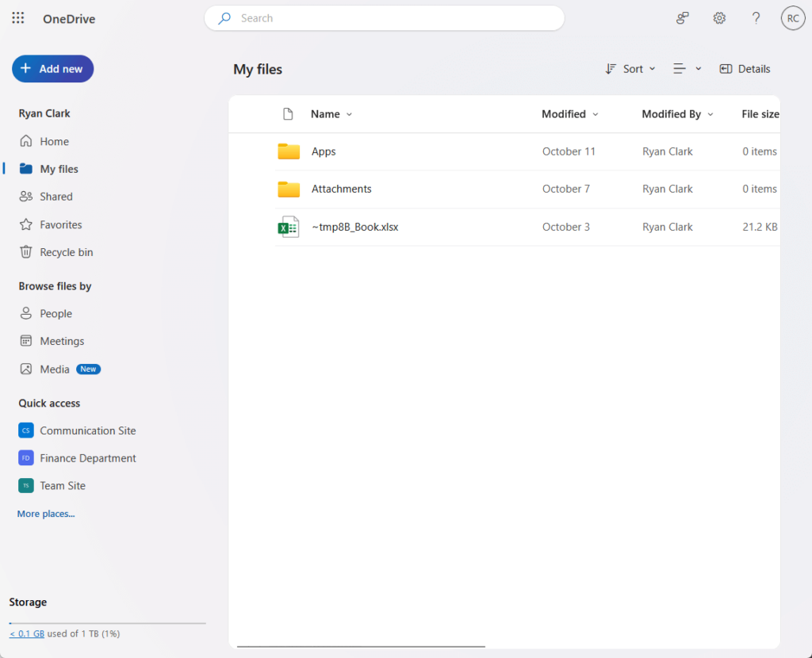Image resolution: width=812 pixels, height=658 pixels.
Task: Click Ryan Clark in the Apps row
Action: 668,151
